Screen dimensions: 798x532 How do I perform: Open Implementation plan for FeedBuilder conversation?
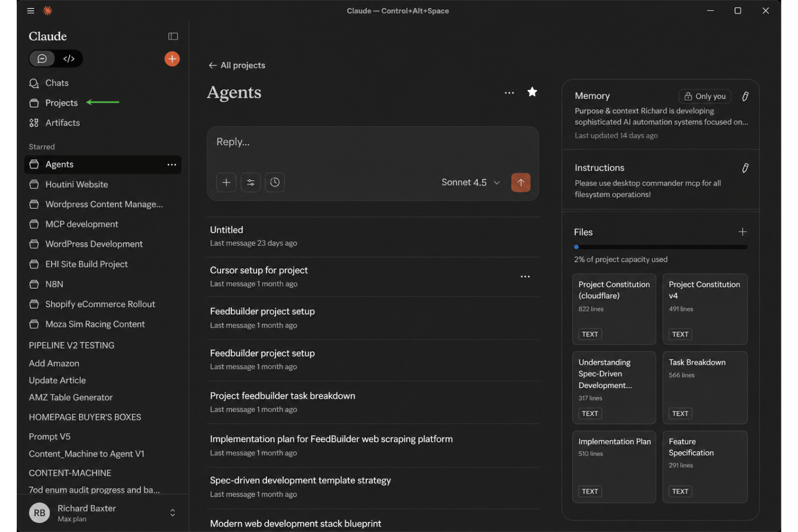pyautogui.click(x=373, y=445)
